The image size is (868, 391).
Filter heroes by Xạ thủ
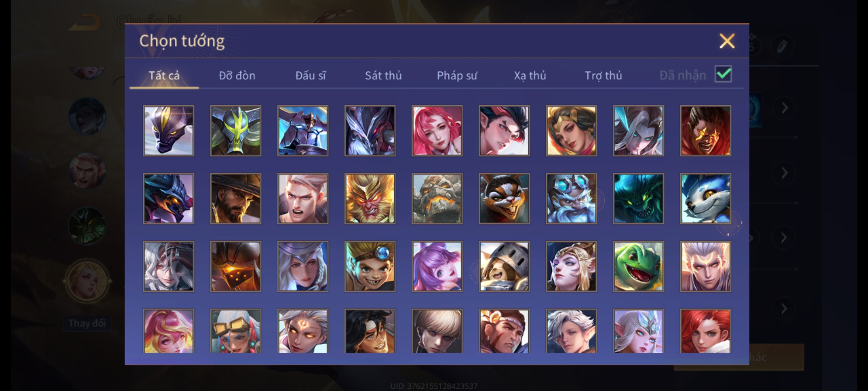[x=530, y=75]
